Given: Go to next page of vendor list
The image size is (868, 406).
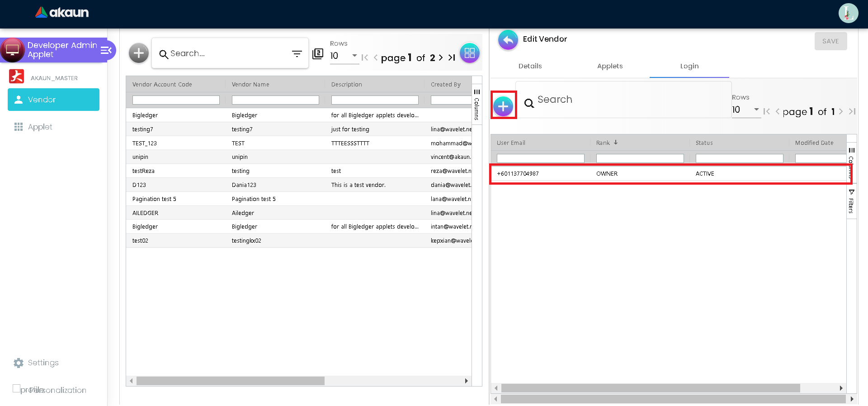Looking at the screenshot, I should coord(441,58).
